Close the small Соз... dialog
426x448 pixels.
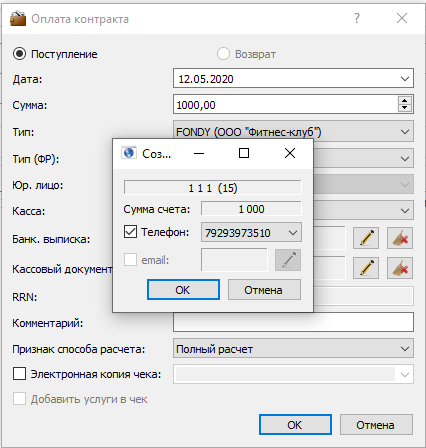(x=290, y=153)
